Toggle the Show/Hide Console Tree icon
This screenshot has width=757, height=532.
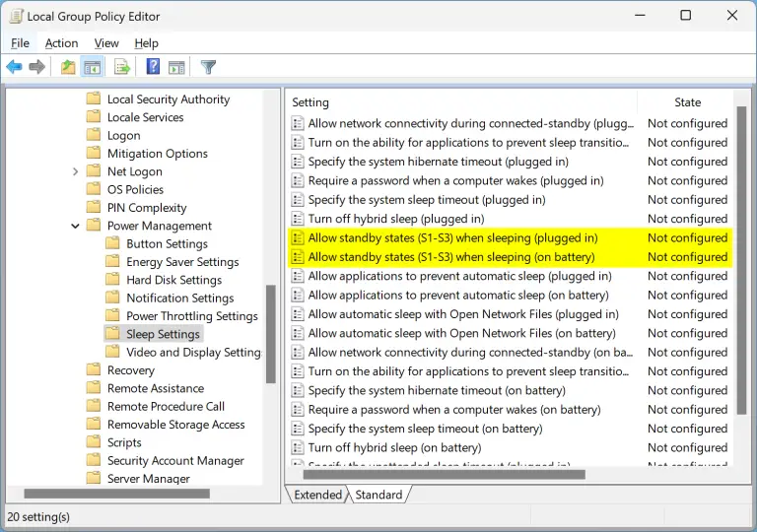click(93, 67)
